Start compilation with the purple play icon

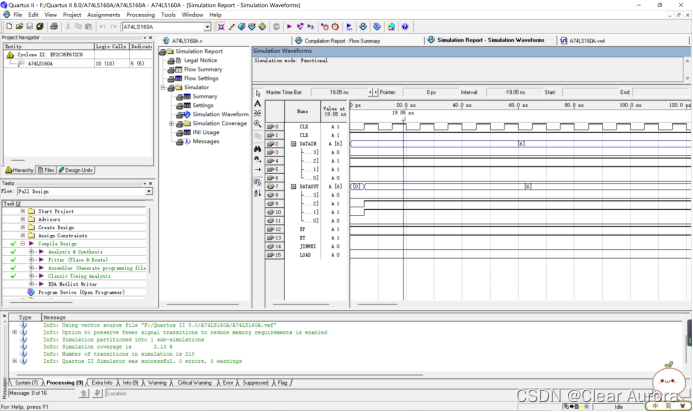(289, 27)
